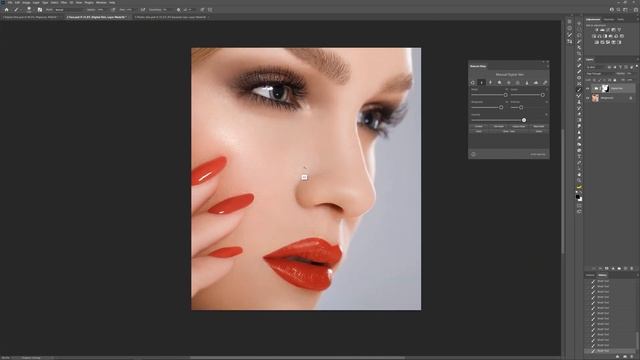Toggle lock transparent pixels
The height and width of the screenshot is (360, 640).
(594, 80)
